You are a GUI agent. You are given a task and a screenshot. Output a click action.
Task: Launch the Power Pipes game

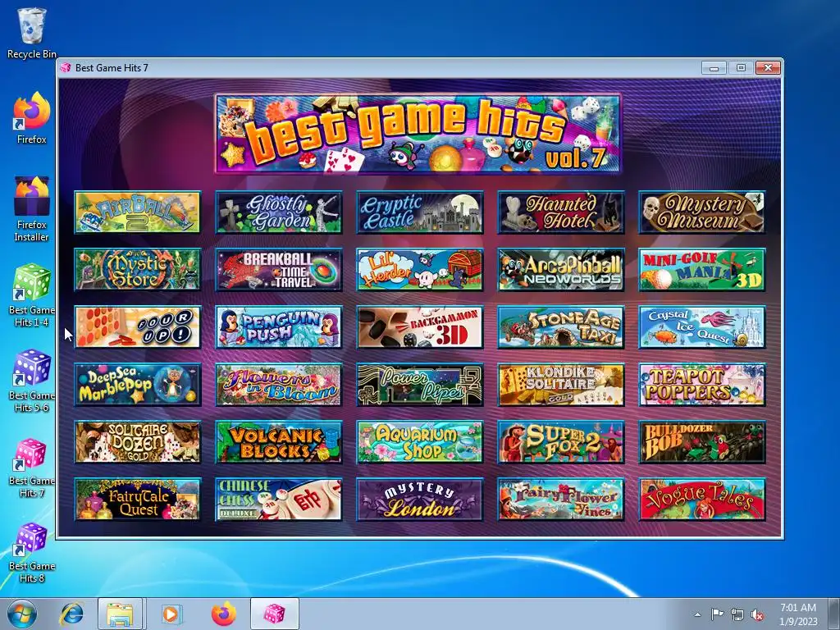(x=420, y=384)
